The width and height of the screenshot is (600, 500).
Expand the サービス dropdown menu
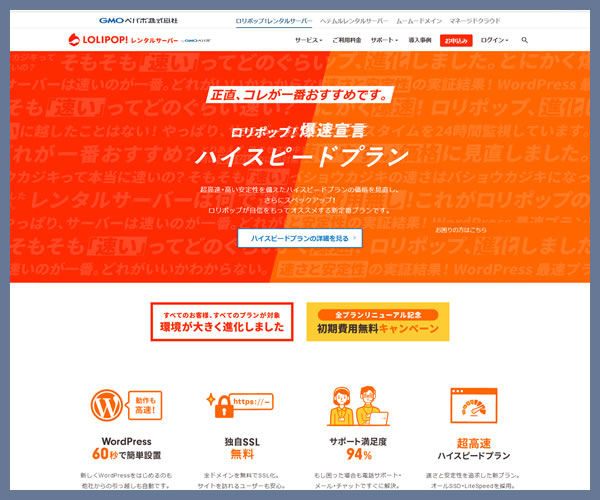(x=309, y=40)
